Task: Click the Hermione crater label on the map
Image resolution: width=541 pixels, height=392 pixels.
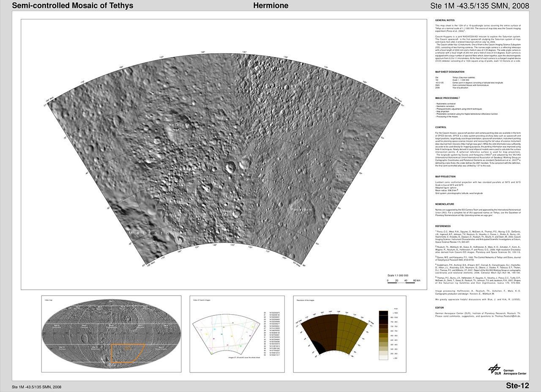Action: 180,125
